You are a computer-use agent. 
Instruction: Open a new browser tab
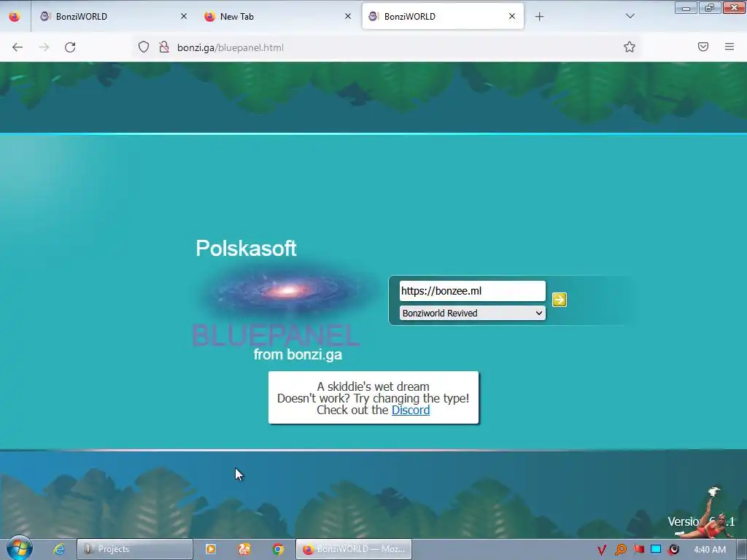click(x=539, y=17)
